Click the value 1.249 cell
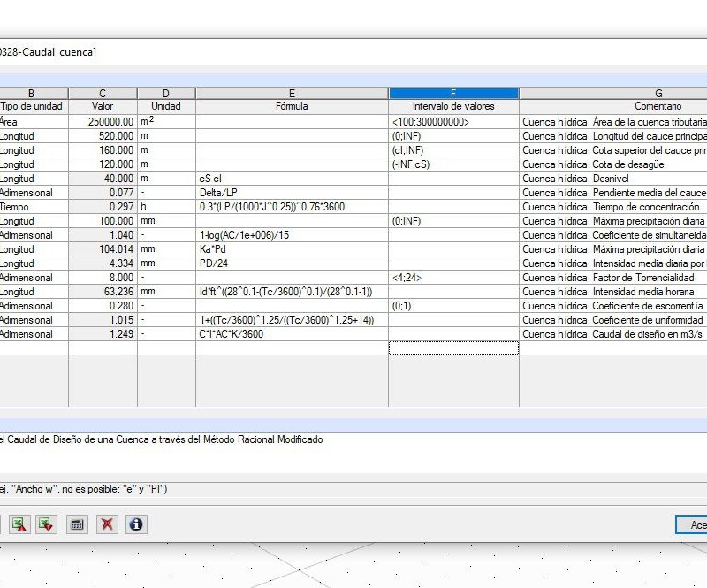Screen dimensions: 707x588 point(103,334)
